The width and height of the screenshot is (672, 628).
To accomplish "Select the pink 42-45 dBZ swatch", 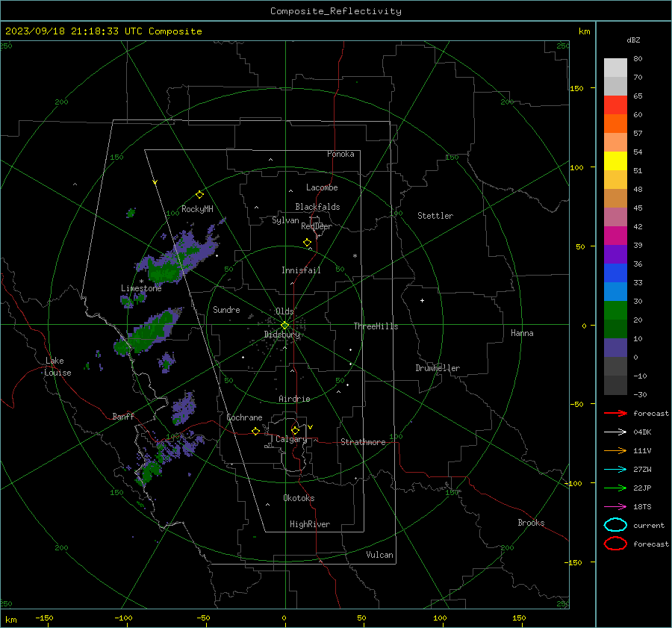I will (615, 217).
